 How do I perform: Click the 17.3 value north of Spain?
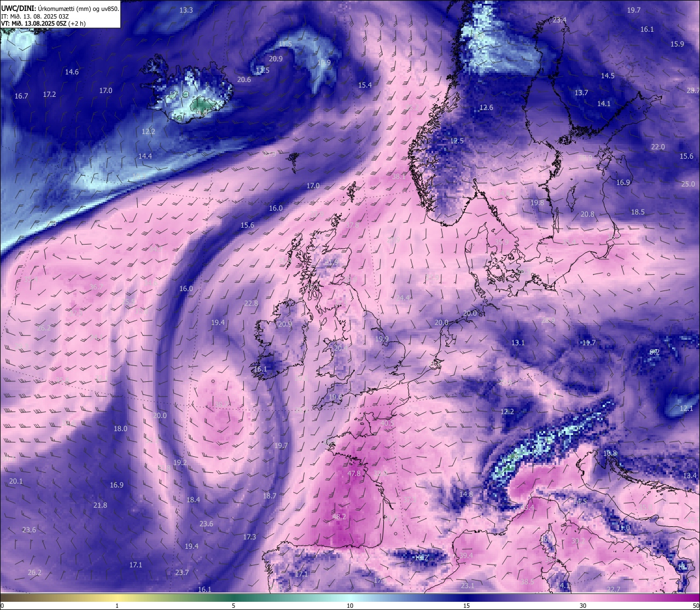click(249, 537)
